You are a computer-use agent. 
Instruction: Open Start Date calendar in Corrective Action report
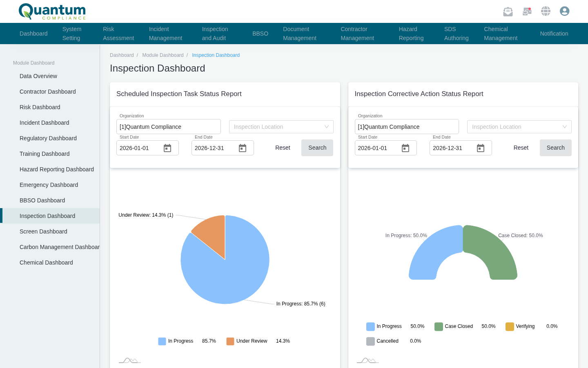pyautogui.click(x=405, y=148)
